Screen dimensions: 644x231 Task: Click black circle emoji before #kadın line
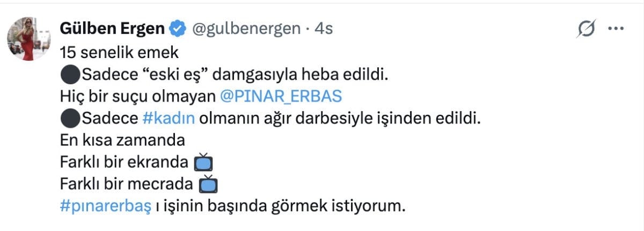click(69, 118)
